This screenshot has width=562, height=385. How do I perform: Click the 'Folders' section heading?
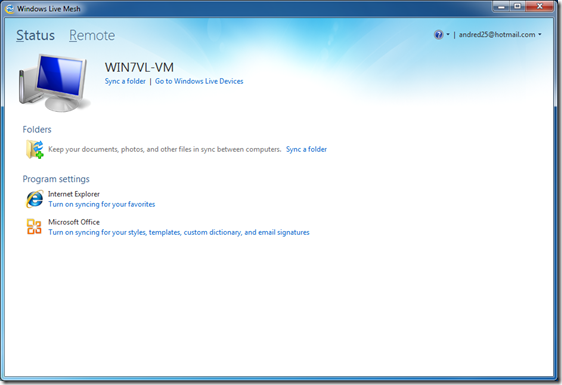[x=37, y=129]
